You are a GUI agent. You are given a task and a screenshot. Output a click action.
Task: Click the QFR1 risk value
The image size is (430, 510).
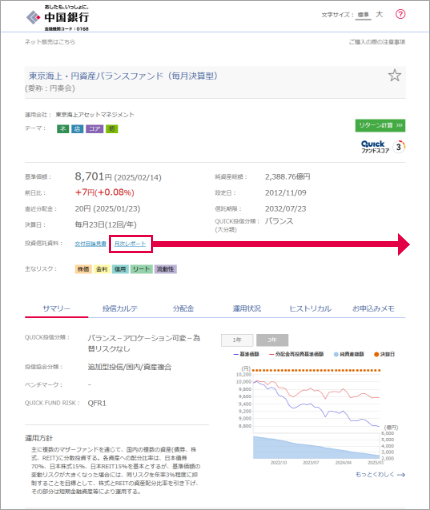click(x=97, y=403)
